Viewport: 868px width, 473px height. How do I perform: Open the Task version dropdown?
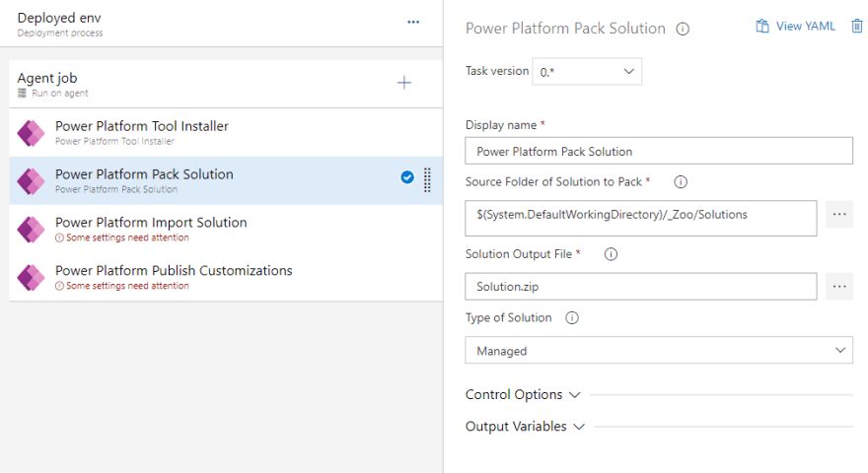click(x=587, y=71)
